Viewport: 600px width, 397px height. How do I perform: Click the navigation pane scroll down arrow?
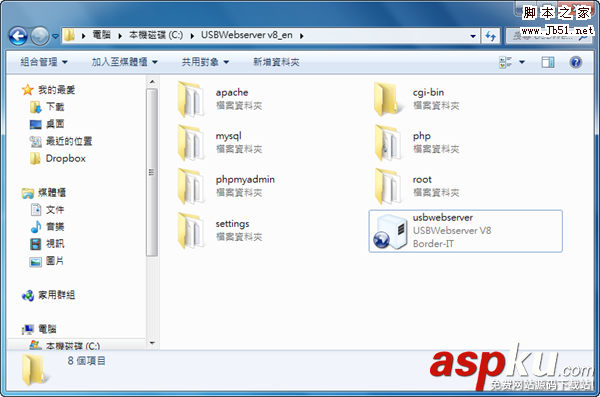[x=152, y=343]
